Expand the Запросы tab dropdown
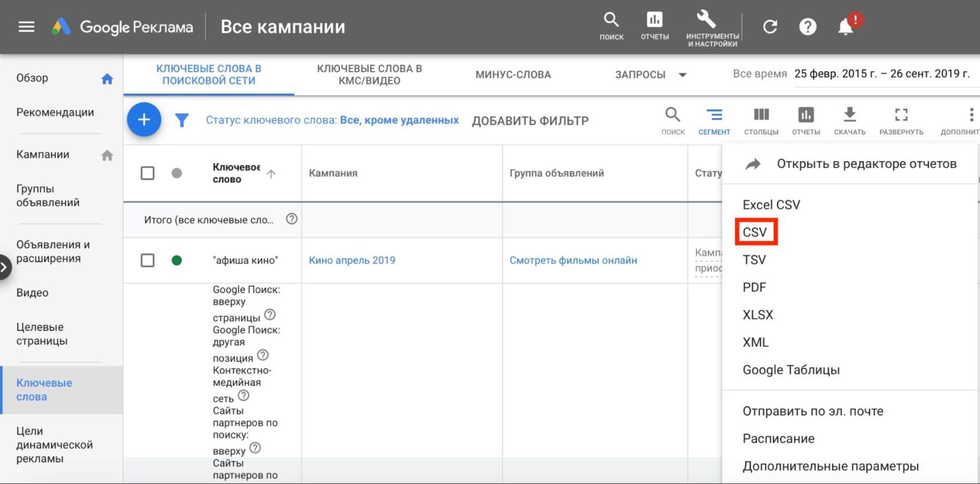Viewport: 980px width, 484px height. (x=682, y=75)
